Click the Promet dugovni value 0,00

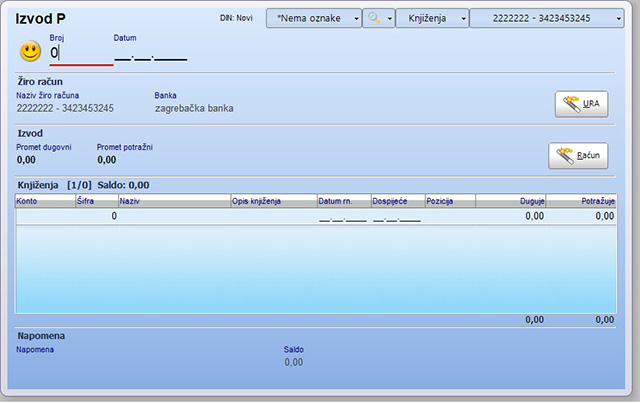26,160
